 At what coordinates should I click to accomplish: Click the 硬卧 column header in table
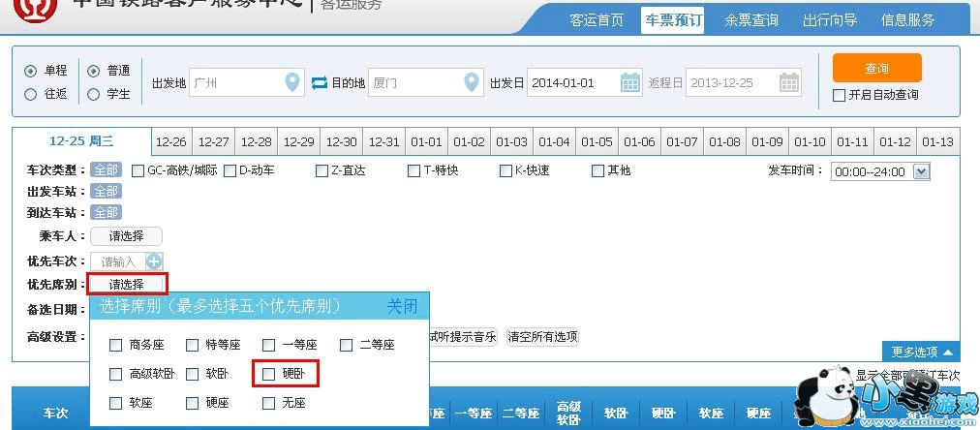(663, 414)
